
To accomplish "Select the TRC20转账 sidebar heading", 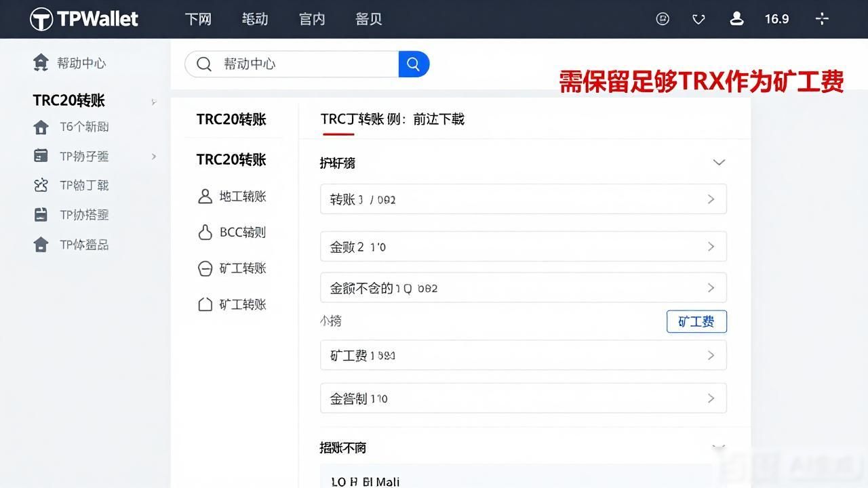I will [x=68, y=100].
